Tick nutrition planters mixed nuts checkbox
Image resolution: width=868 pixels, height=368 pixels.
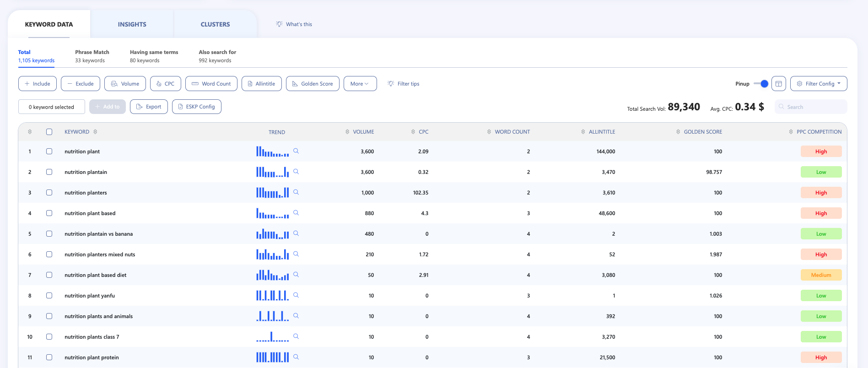(49, 254)
